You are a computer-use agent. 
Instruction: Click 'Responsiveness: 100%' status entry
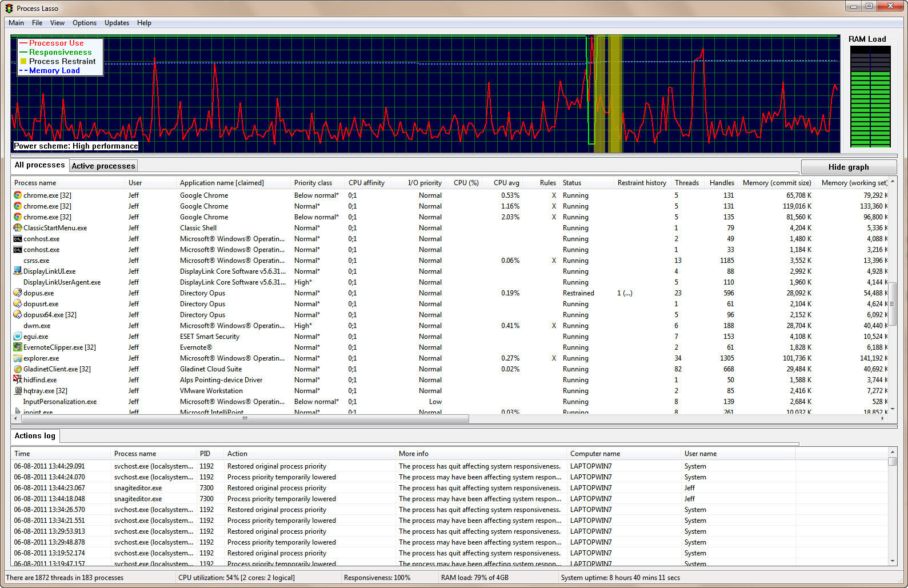(x=377, y=578)
